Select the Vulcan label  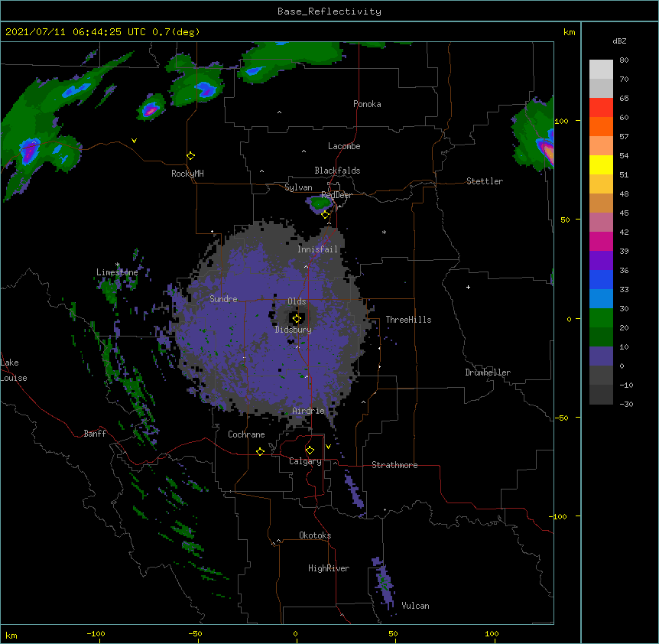[x=415, y=606]
